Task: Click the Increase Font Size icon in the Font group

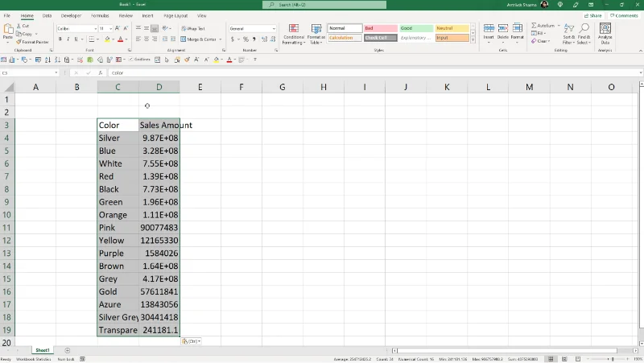Action: 118,28
